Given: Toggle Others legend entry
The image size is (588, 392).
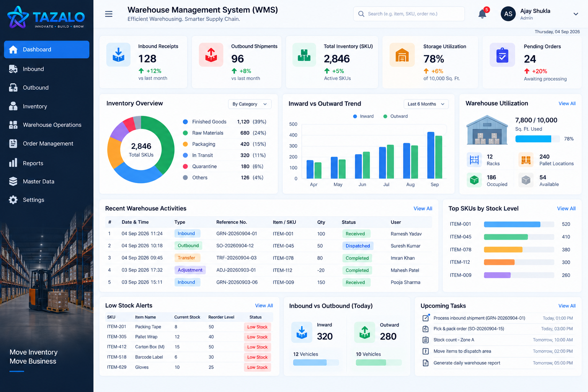Looking at the screenshot, I should 224,177.
